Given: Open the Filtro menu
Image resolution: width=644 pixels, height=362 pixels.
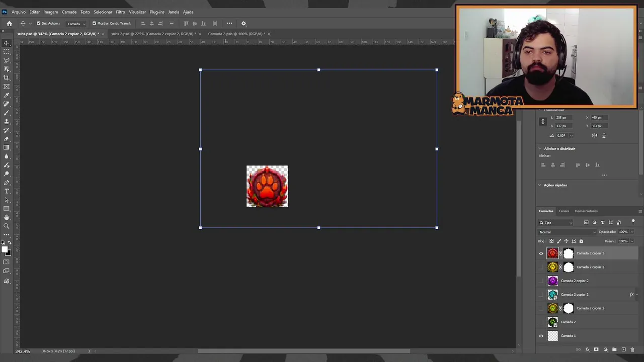Looking at the screenshot, I should (x=120, y=12).
